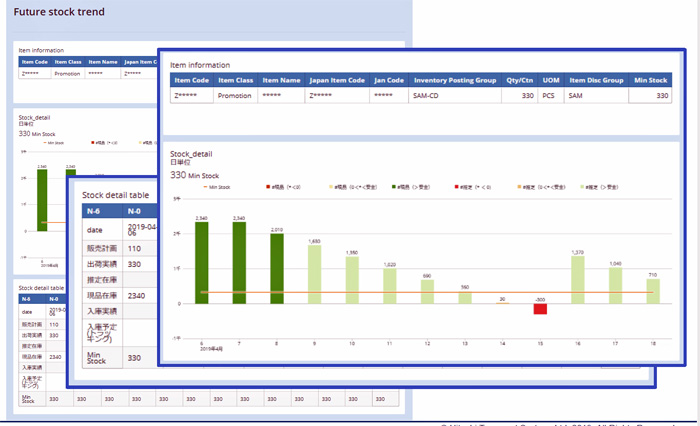Click the 1,350 bar for day 10
The height and width of the screenshot is (426, 700).
pyautogui.click(x=352, y=280)
